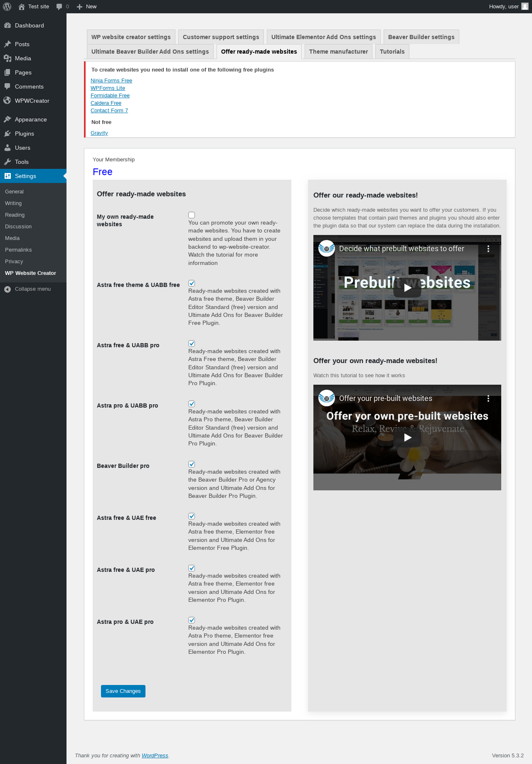Open the user avatar icon
This screenshot has height=764, width=532.
pos(525,7)
